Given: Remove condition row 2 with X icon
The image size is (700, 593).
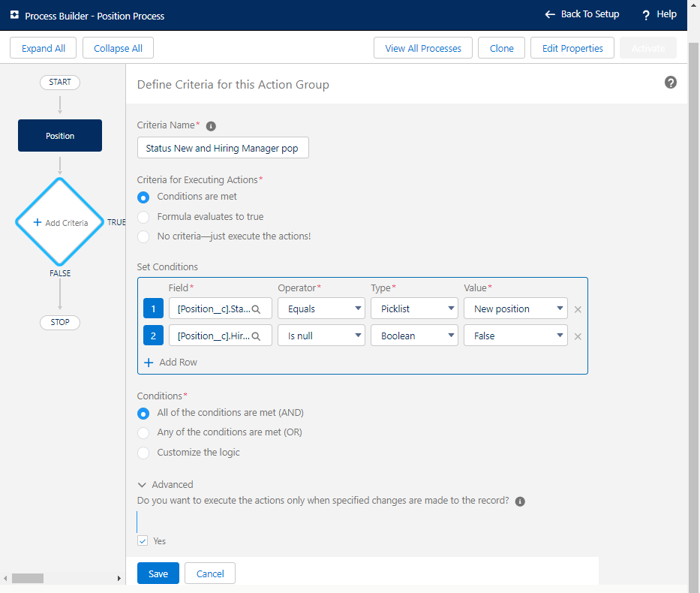Looking at the screenshot, I should [x=578, y=337].
